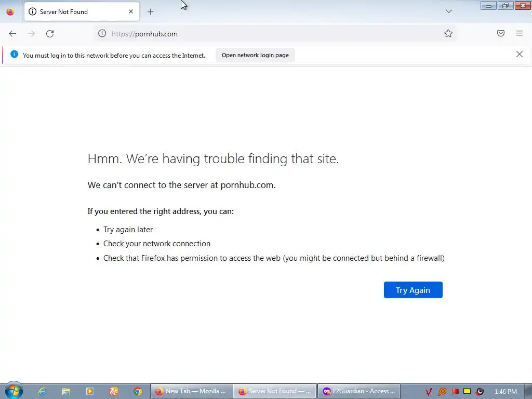Viewport: 532px width, 399px height.
Task: Reload the current page
Action: (50, 34)
